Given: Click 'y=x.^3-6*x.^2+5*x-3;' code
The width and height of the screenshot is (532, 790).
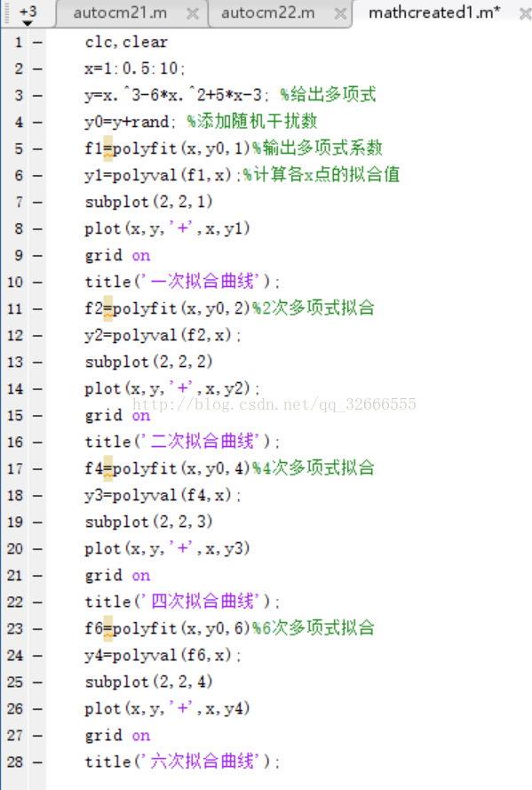Looking at the screenshot, I should 177,95.
